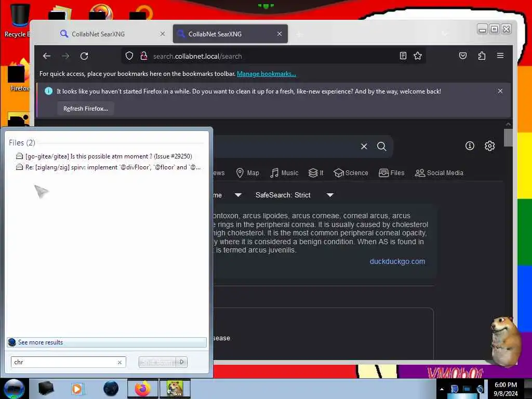Open the hamster Box taskbar app
Screen dimensions: 532x399
click(175, 389)
